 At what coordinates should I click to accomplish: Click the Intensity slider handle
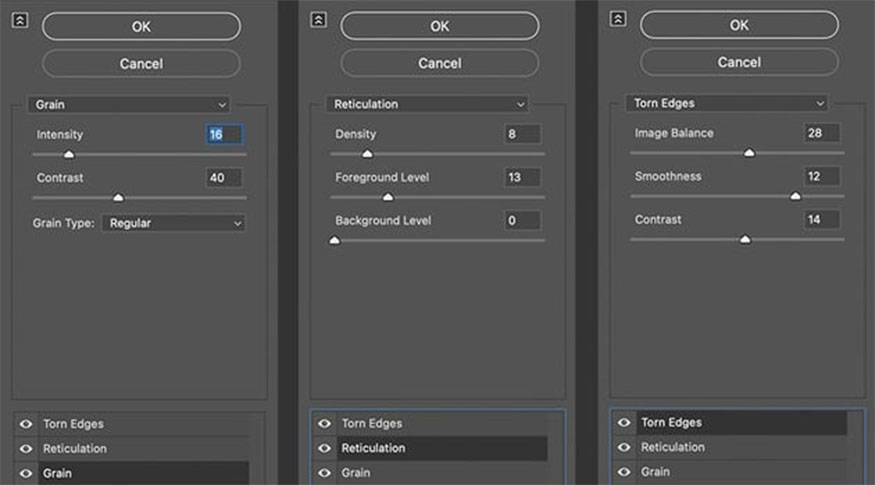69,154
